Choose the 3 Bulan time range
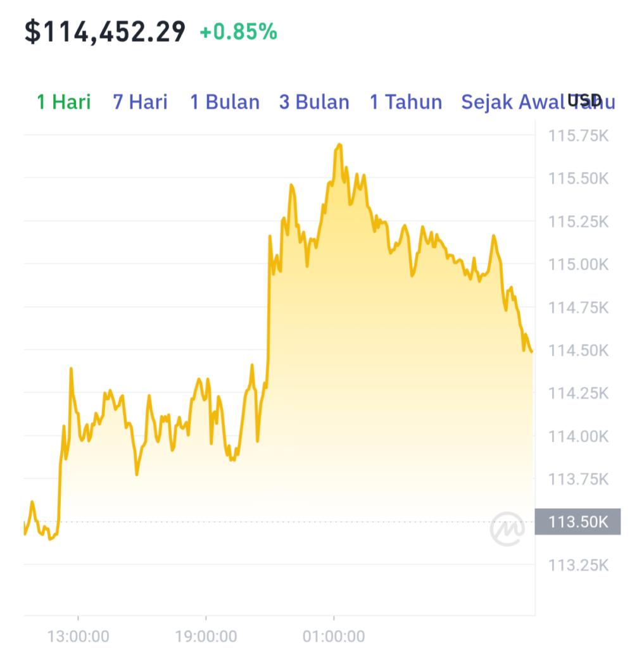 point(314,102)
